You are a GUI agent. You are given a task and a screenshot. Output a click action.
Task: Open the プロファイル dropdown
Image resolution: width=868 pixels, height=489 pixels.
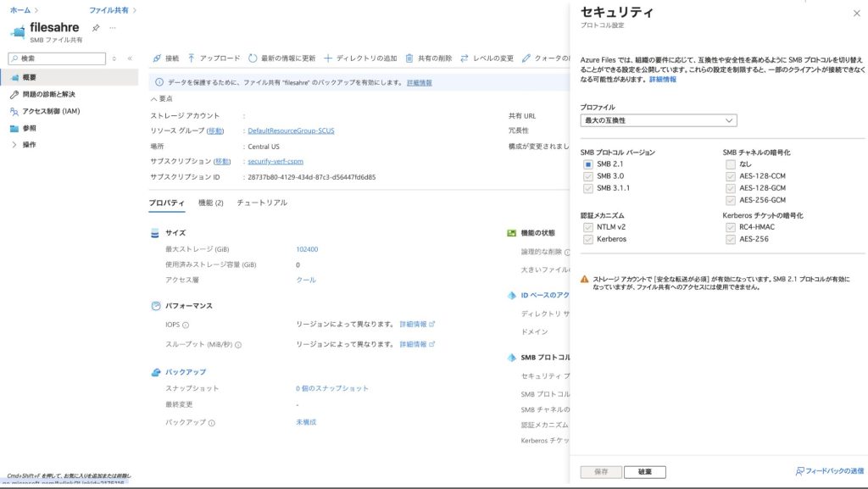[x=658, y=120]
